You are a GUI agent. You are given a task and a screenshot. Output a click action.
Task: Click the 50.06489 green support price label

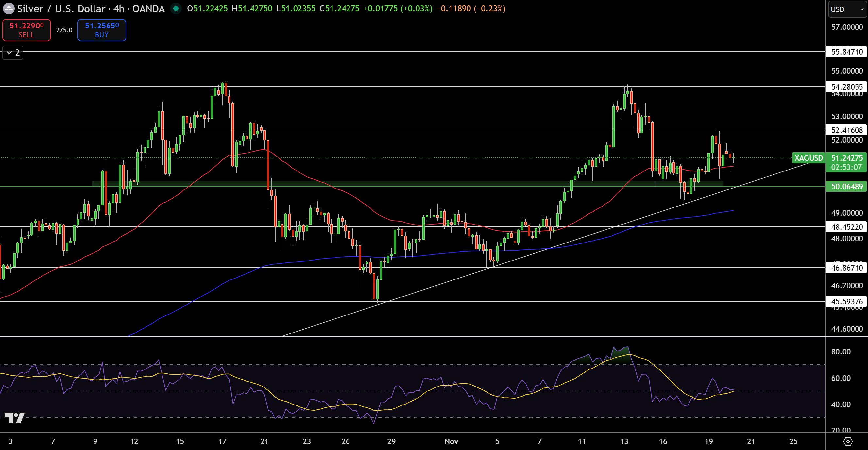[846, 187]
